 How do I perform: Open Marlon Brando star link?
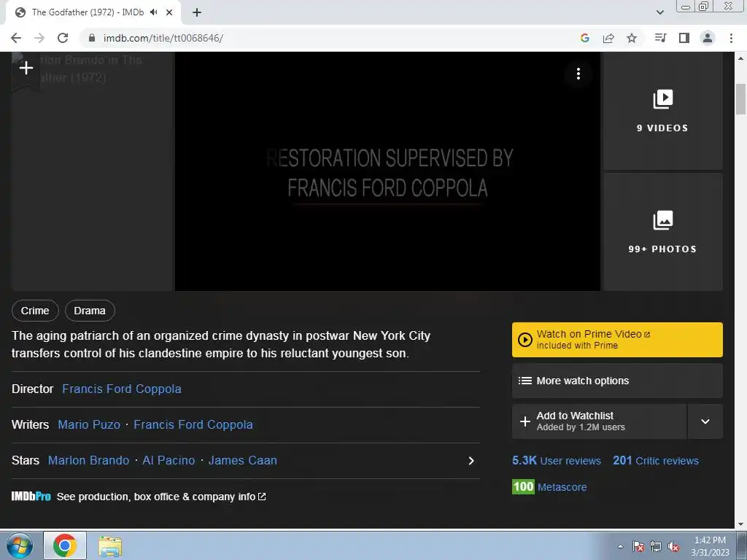pyautogui.click(x=88, y=461)
